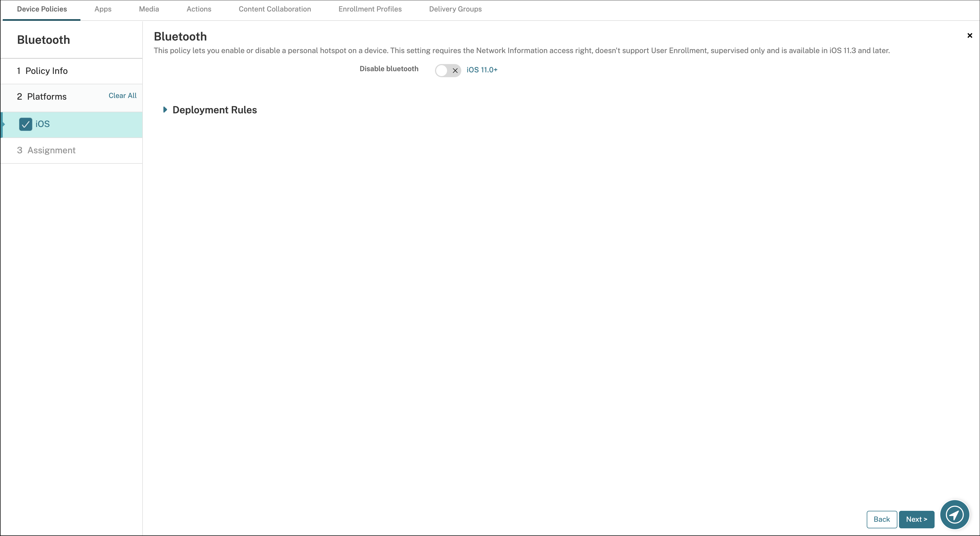
Task: Click the Enrollment Profiles tab
Action: click(x=370, y=8)
